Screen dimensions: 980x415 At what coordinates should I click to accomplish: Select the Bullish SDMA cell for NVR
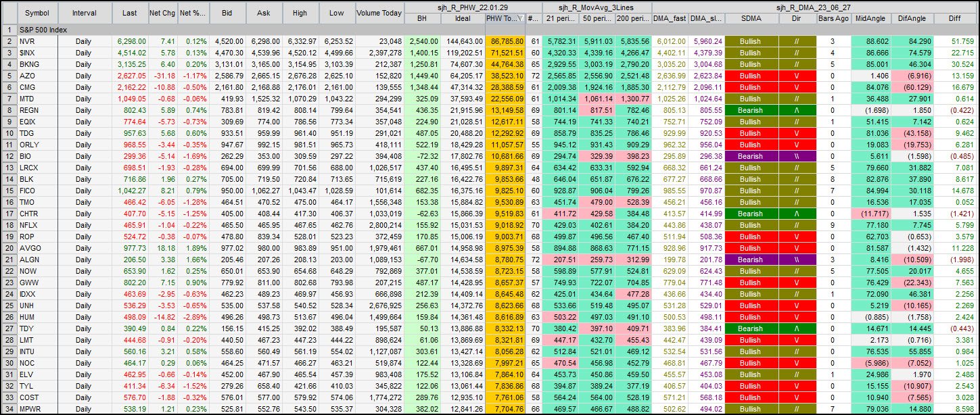tap(750, 42)
